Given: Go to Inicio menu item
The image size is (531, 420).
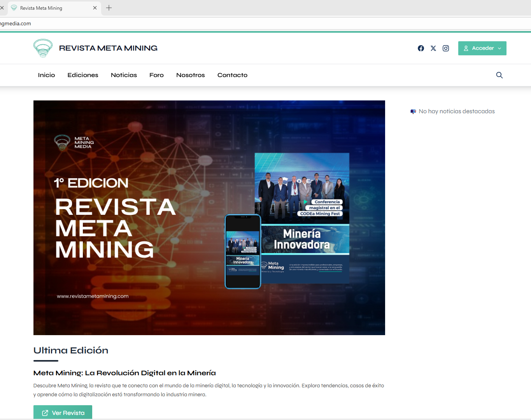Looking at the screenshot, I should [x=46, y=75].
